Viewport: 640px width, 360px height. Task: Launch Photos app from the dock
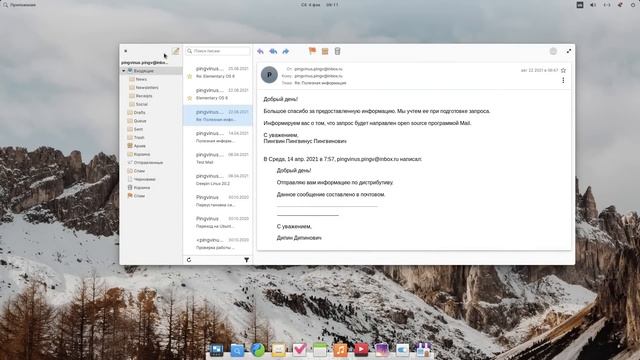382,349
